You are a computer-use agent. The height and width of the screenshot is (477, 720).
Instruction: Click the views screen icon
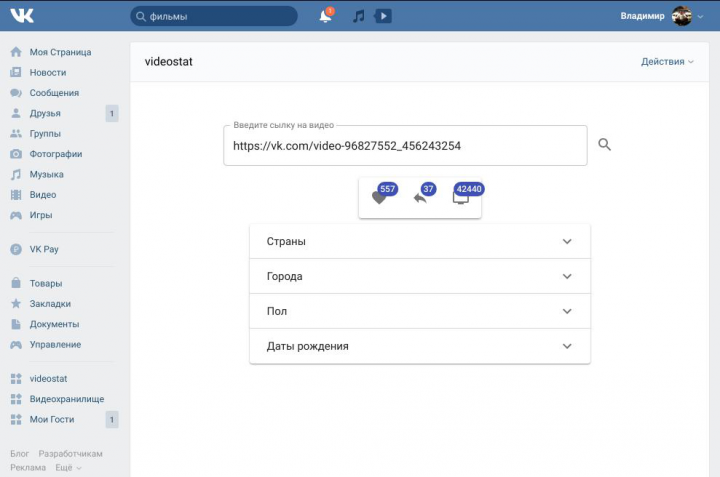pos(460,198)
